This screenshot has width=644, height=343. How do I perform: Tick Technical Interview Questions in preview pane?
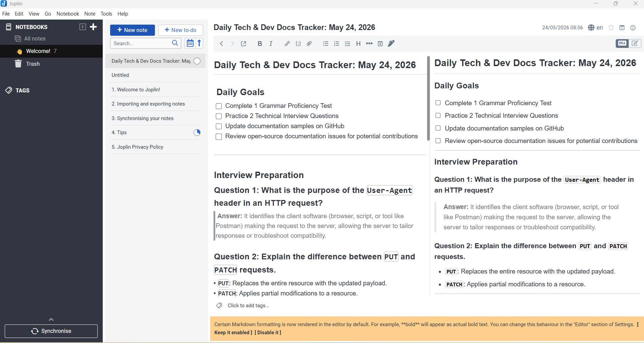(438, 115)
